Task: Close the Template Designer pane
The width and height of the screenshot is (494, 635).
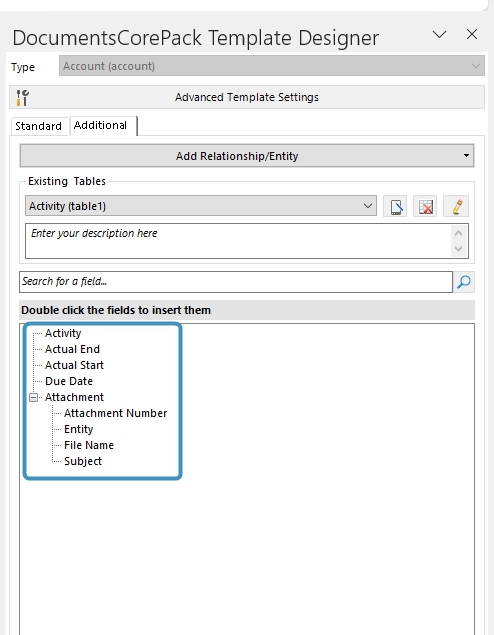Action: tap(472, 34)
